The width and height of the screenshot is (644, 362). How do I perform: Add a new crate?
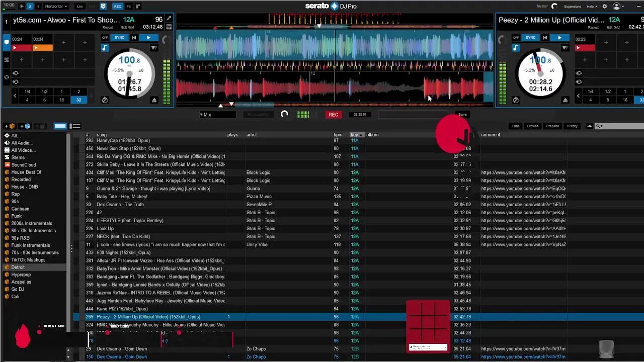pos(10,126)
